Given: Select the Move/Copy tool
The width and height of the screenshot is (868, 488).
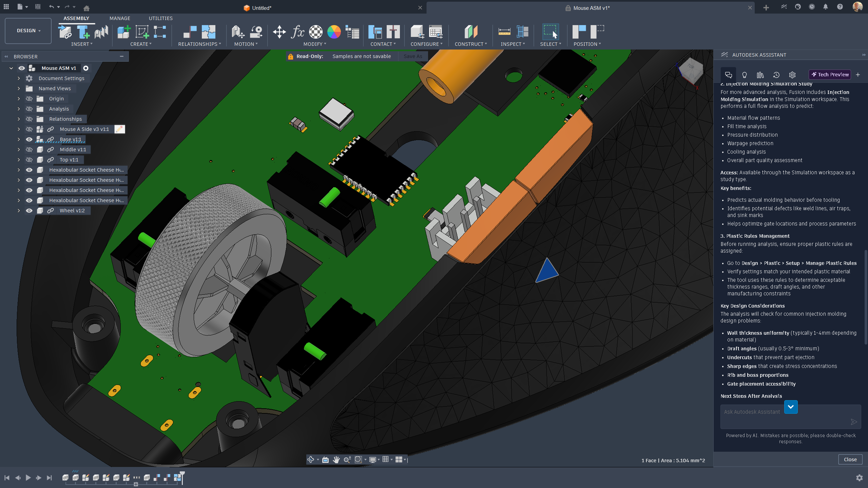Looking at the screenshot, I should [279, 32].
